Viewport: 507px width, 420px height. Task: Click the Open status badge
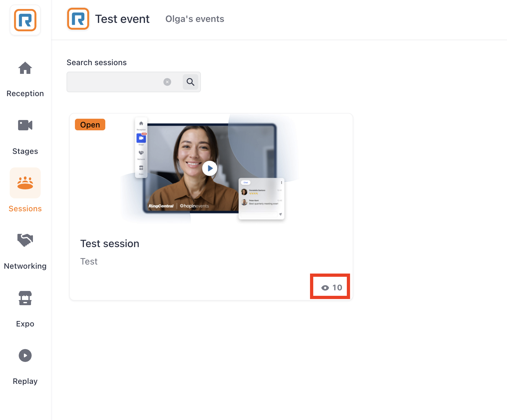click(x=90, y=125)
